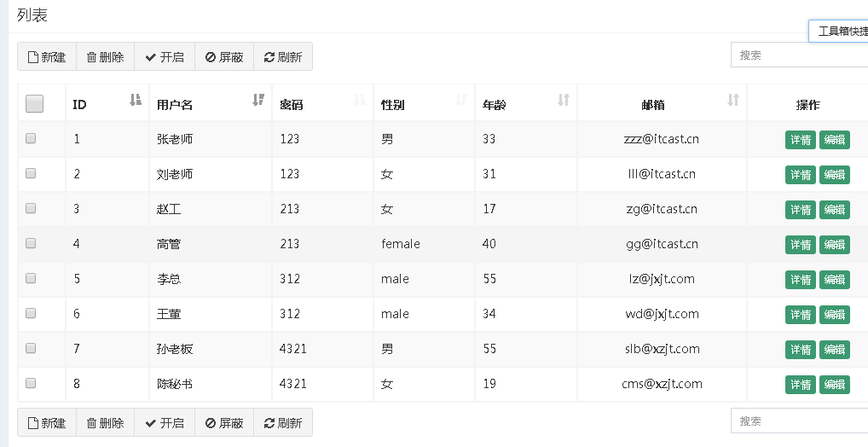868x447 pixels.
Task: Open 详情 for 李总
Action: coord(801,279)
